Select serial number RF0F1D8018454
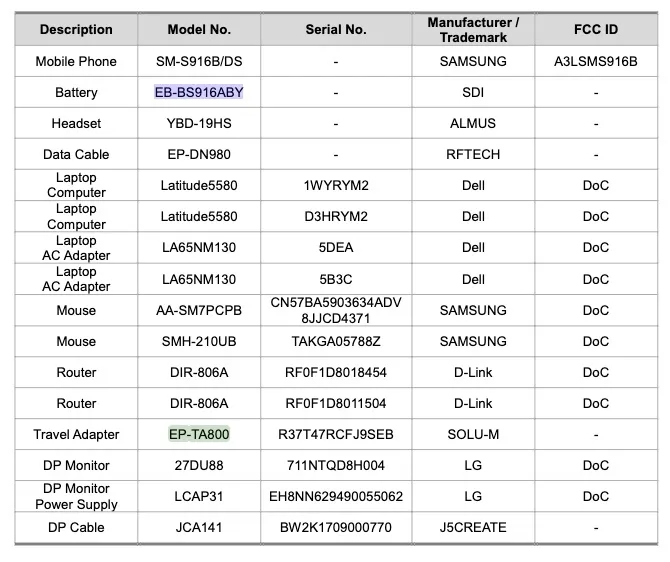The height and width of the screenshot is (562, 670). pos(336,372)
